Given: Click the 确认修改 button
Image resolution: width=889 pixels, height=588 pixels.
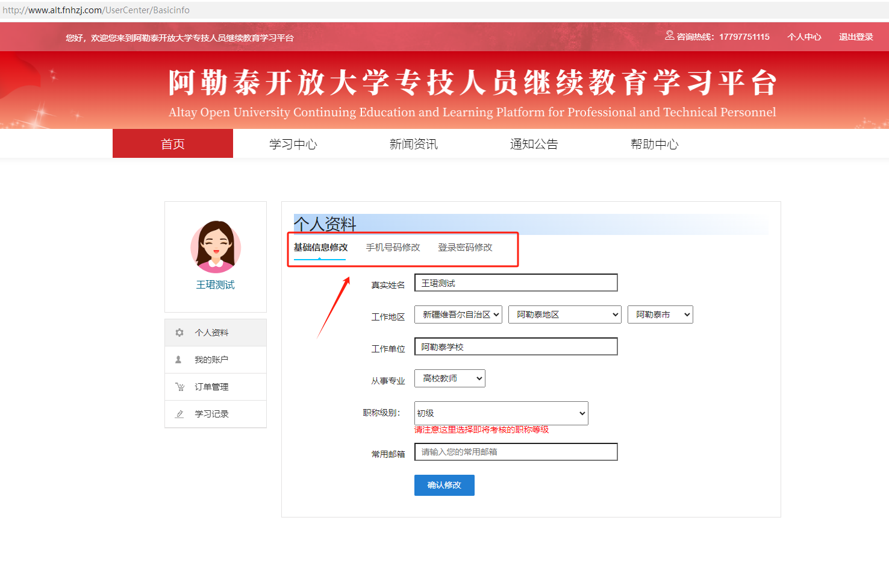Looking at the screenshot, I should (x=444, y=485).
